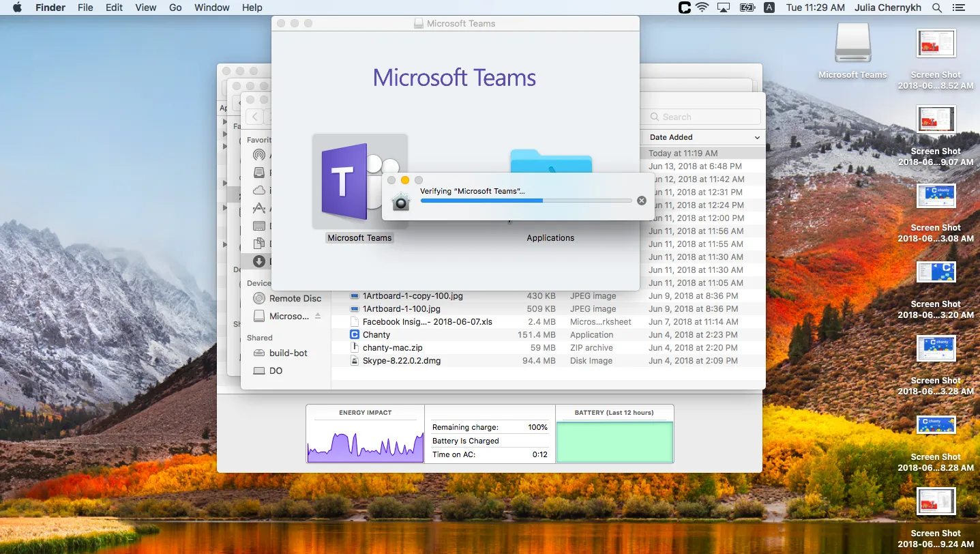This screenshot has height=554, width=980.
Task: Open the Window menu
Action: (x=212, y=8)
